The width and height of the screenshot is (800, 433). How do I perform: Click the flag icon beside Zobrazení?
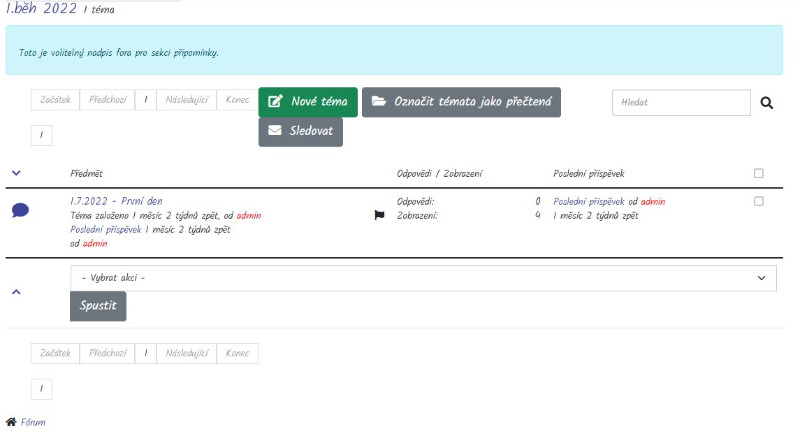379,215
